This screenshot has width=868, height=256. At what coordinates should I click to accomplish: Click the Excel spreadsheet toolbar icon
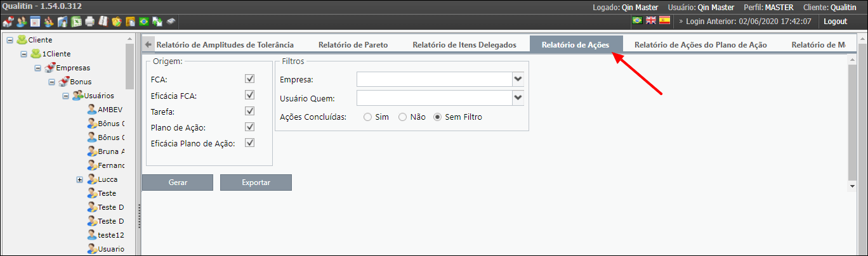point(76,22)
